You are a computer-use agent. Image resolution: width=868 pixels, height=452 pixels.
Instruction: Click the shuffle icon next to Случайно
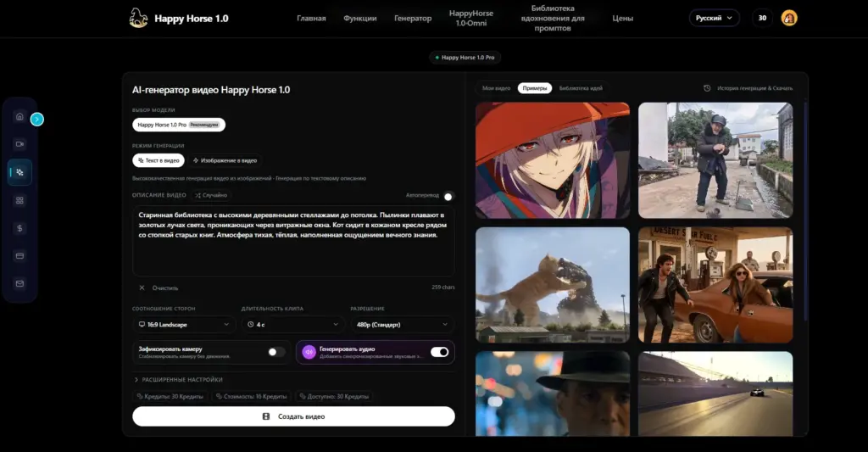coord(198,195)
